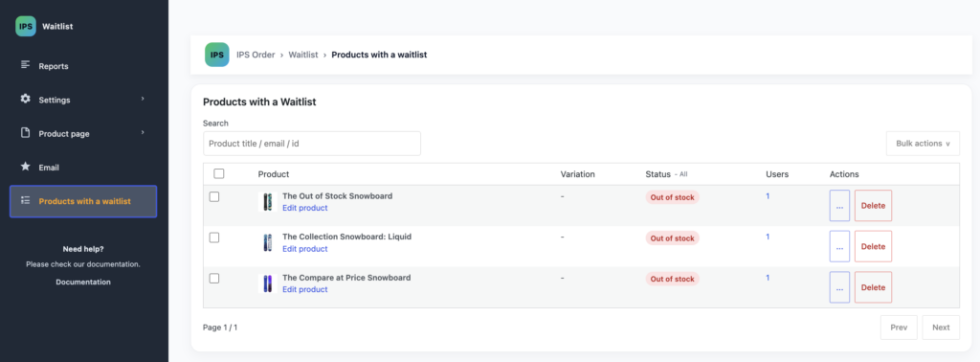
Task: Select The Compare at Price Snowboard checkbox
Action: click(214, 279)
